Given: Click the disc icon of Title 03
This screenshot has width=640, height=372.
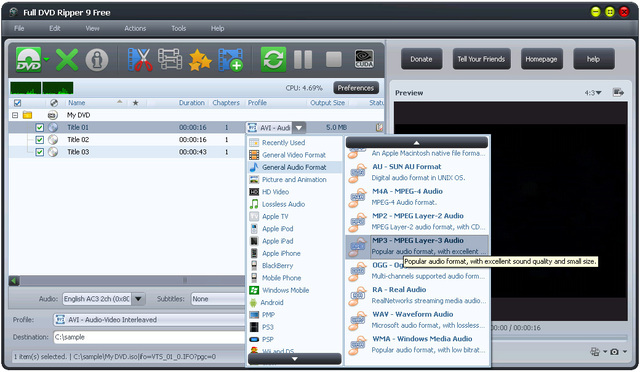Looking at the screenshot, I should (x=53, y=152).
